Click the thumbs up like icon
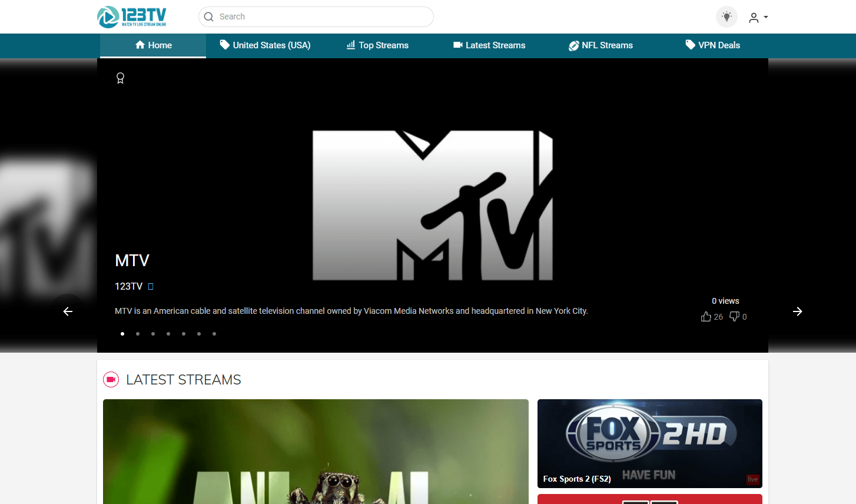Image resolution: width=856 pixels, height=504 pixels. click(x=706, y=317)
